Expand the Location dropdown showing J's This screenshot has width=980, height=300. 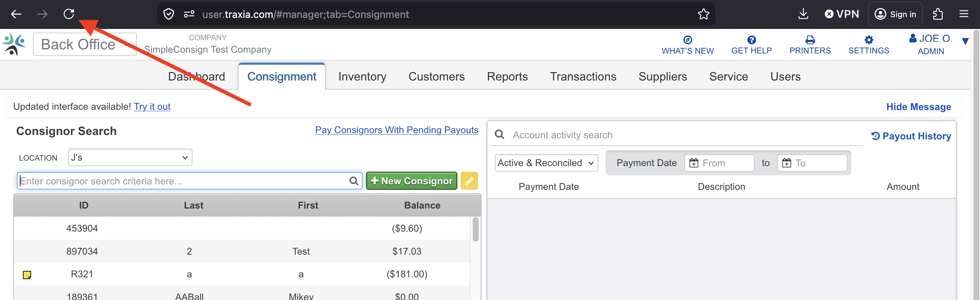130,157
